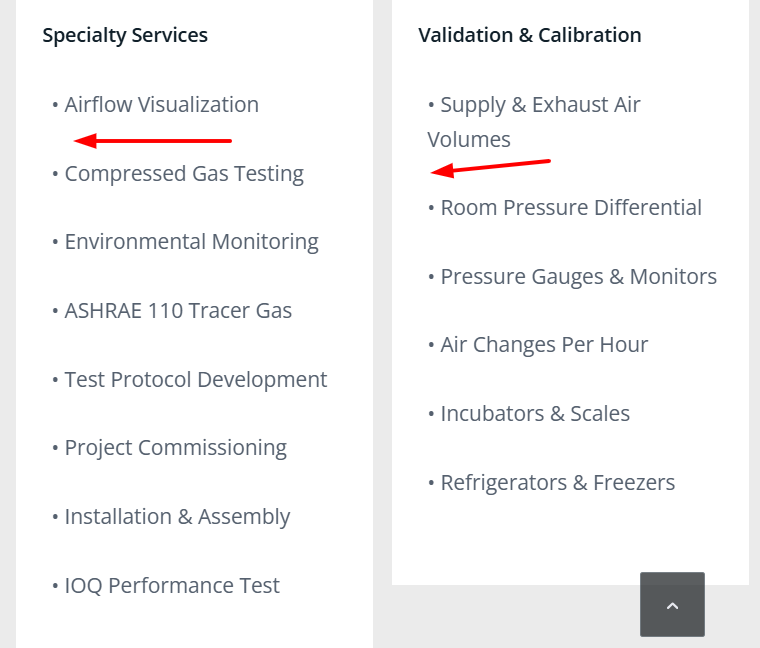Click bullet beside Refrigerators & Freezers
760x648 pixels.
pyautogui.click(x=432, y=483)
